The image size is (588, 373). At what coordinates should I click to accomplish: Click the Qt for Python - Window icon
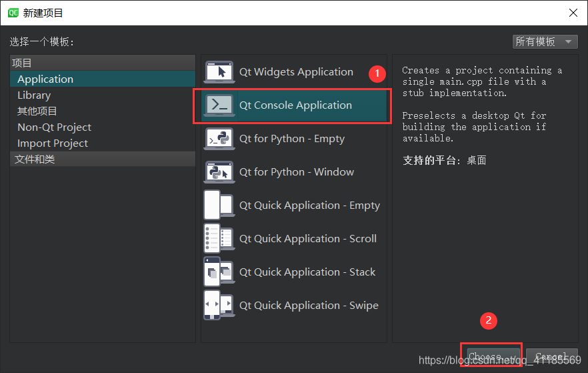coord(219,172)
